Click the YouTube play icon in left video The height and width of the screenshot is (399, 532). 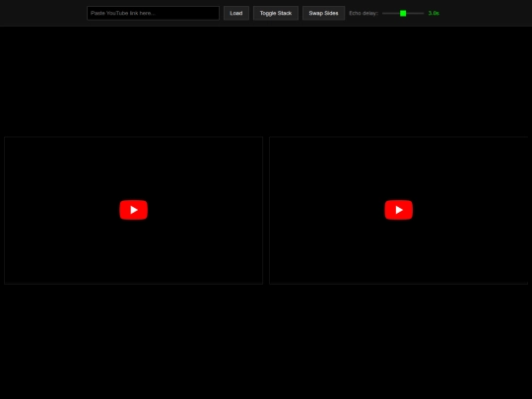coord(133,210)
